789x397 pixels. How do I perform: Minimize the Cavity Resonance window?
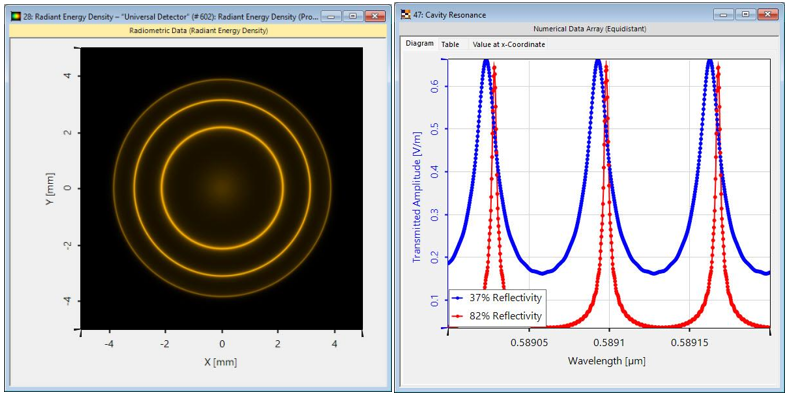pos(722,15)
